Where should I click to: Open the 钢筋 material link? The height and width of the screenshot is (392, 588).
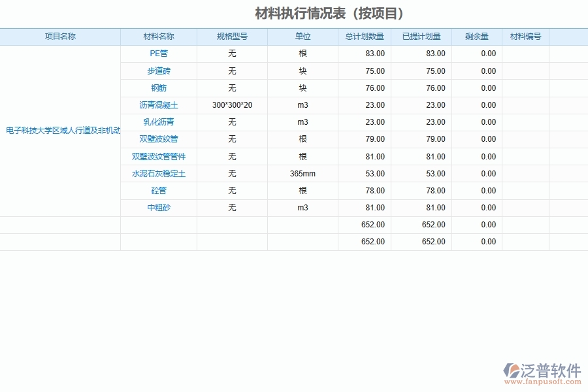coord(159,88)
